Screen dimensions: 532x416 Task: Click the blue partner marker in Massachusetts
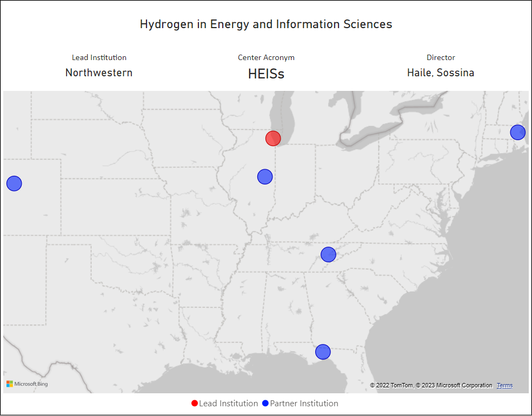coord(518,132)
